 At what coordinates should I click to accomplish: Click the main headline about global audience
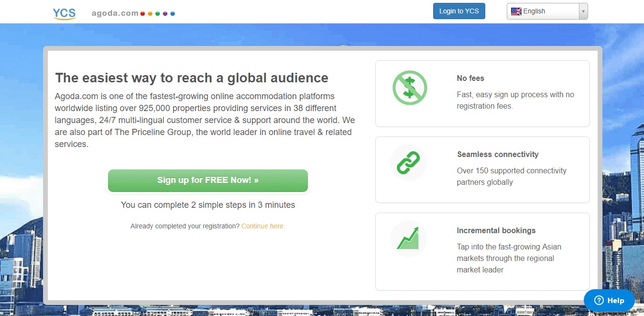192,78
